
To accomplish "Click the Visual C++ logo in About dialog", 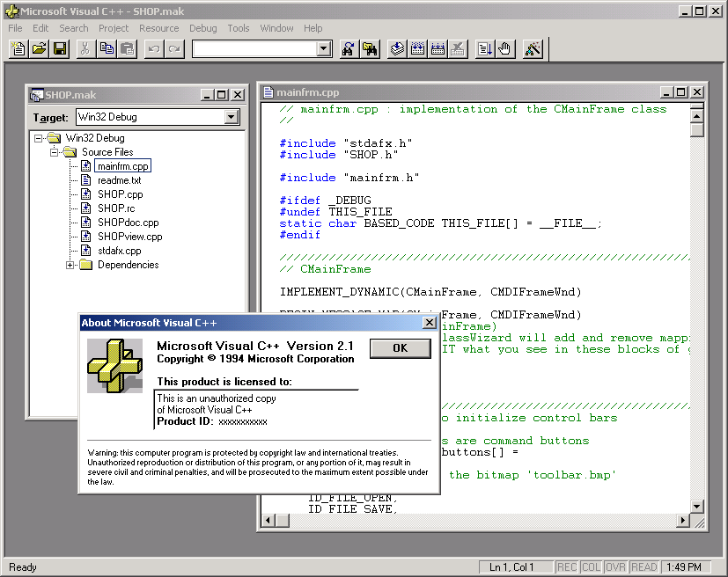I will pos(114,366).
